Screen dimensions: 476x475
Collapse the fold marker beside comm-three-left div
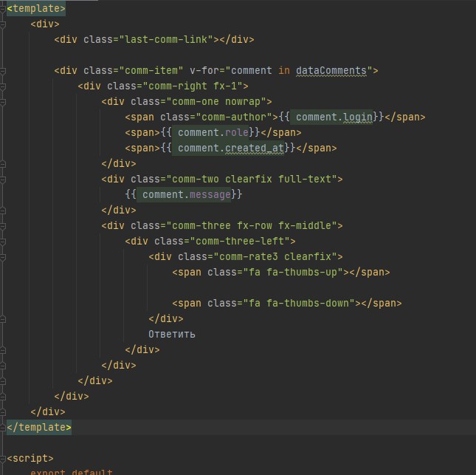tap(3, 242)
